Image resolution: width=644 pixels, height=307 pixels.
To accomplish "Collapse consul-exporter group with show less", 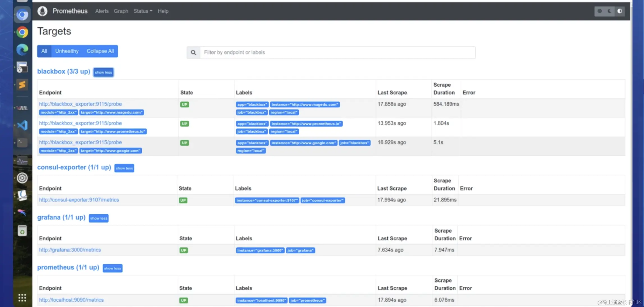I will 124,168.
